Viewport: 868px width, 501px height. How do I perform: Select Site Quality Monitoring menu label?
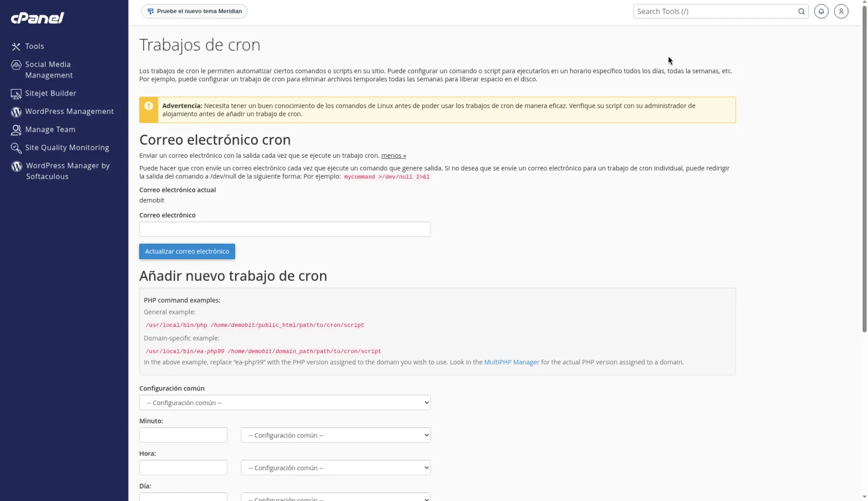pos(67,147)
